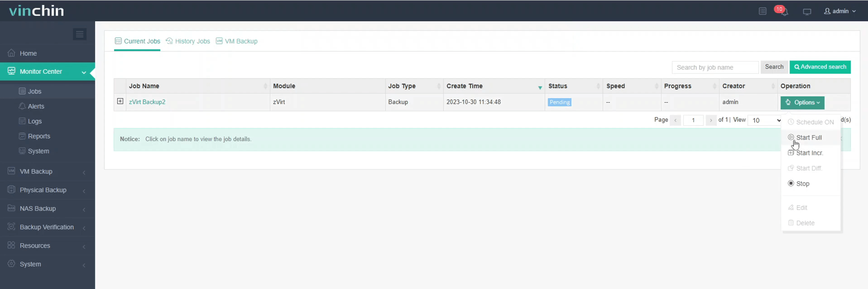Viewport: 868px width, 289px height.
Task: Expand Resources sidebar menu
Action: [x=48, y=246]
